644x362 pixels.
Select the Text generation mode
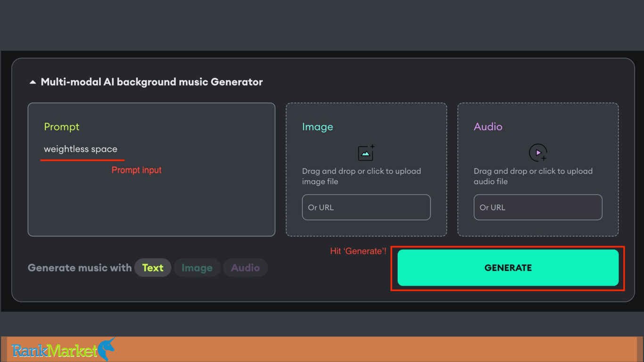coord(153,268)
